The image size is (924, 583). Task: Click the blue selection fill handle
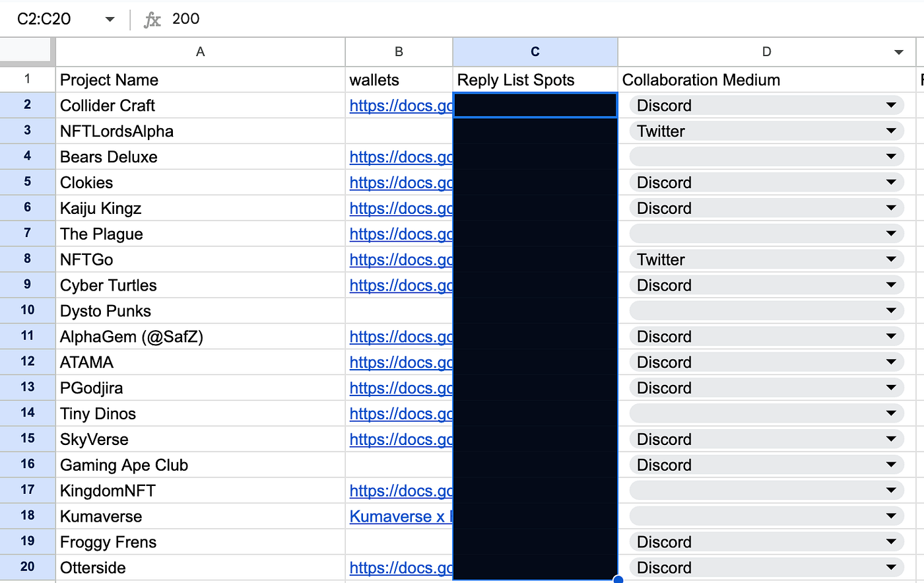(x=618, y=580)
